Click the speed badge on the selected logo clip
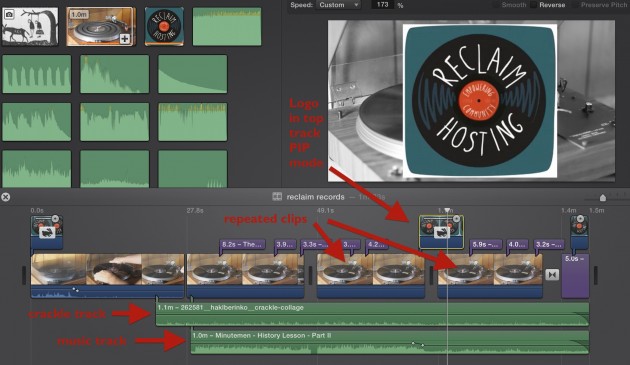630x365 pixels. click(456, 219)
